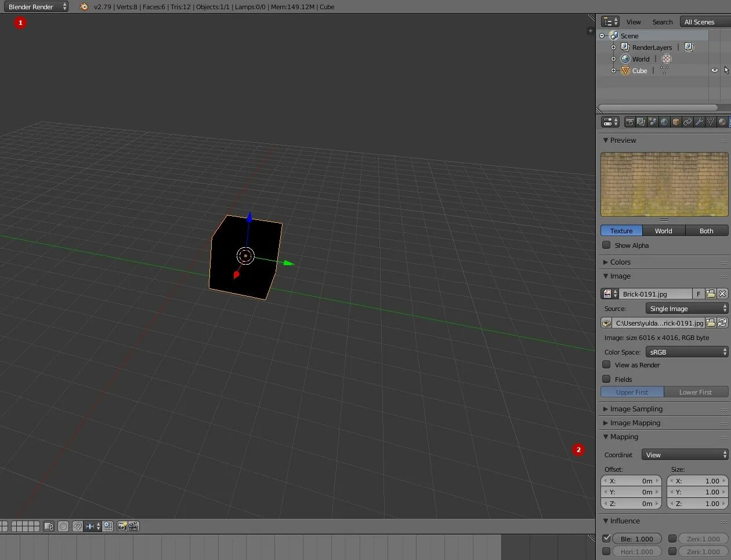Click the World texture checker icon in outliner
The image size is (731, 560).
[x=667, y=59]
